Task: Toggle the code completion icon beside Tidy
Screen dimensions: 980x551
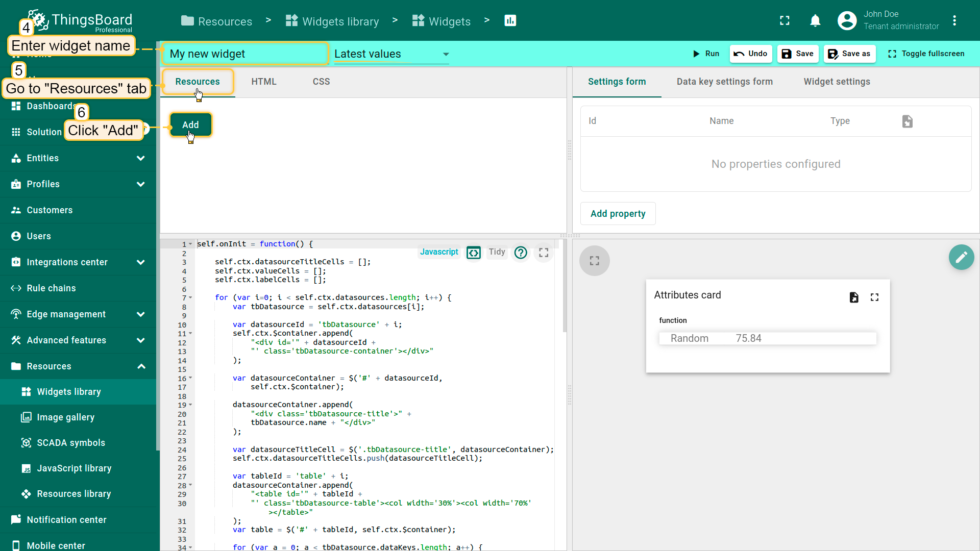Action: [474, 253]
